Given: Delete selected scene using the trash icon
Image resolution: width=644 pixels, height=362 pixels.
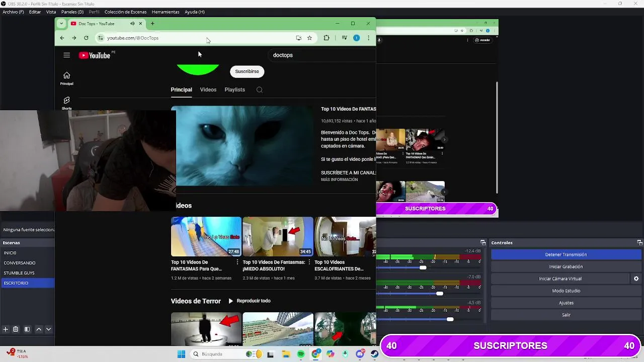Looking at the screenshot, I should coord(16,329).
